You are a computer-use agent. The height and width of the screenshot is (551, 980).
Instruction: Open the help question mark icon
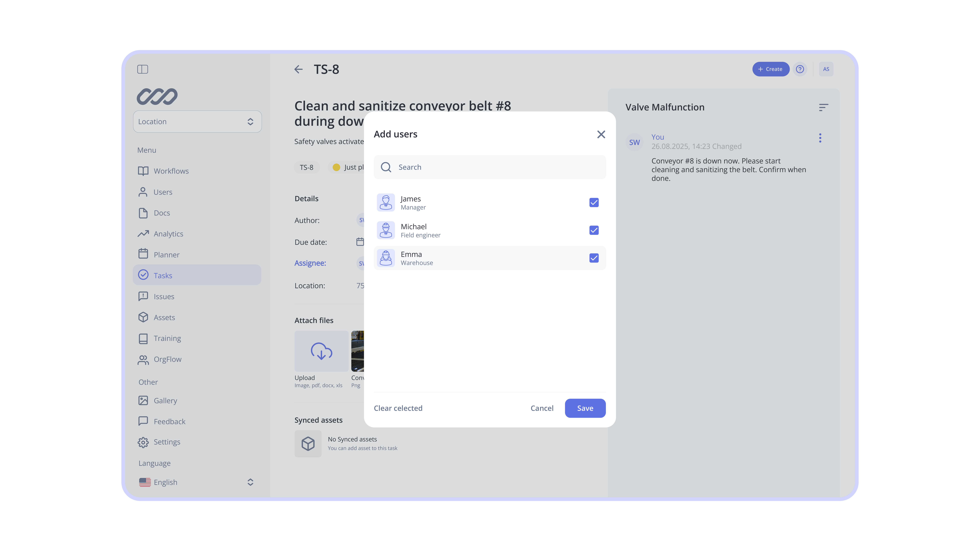[x=800, y=69]
